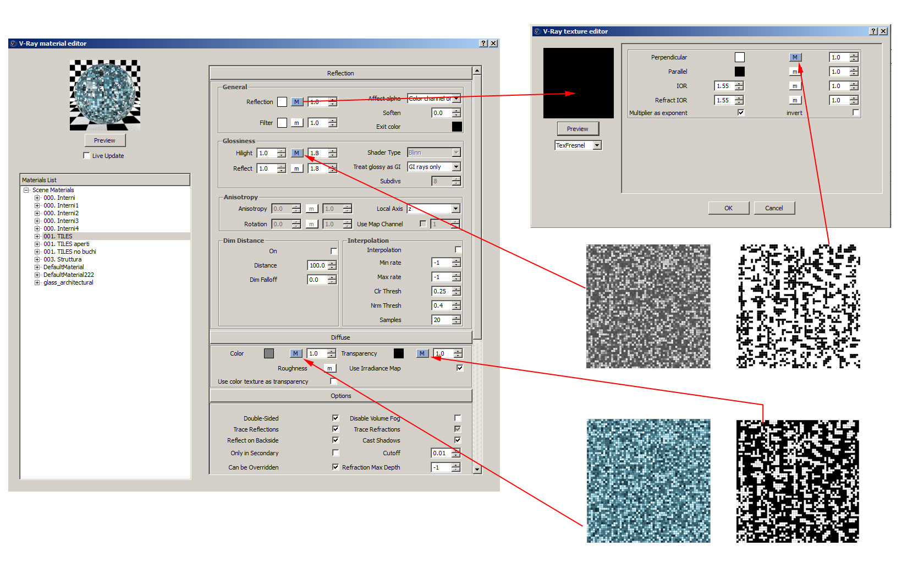Collapse the Scene Materials tree node
The image size is (924, 578).
[x=26, y=190]
